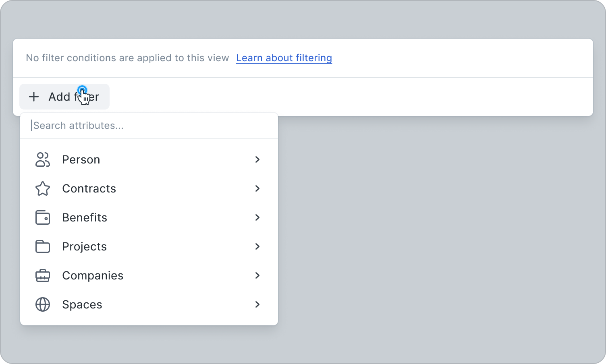Viewport: 606px width, 364px height.
Task: Click the folder icon beside Projects
Action: [x=43, y=246]
